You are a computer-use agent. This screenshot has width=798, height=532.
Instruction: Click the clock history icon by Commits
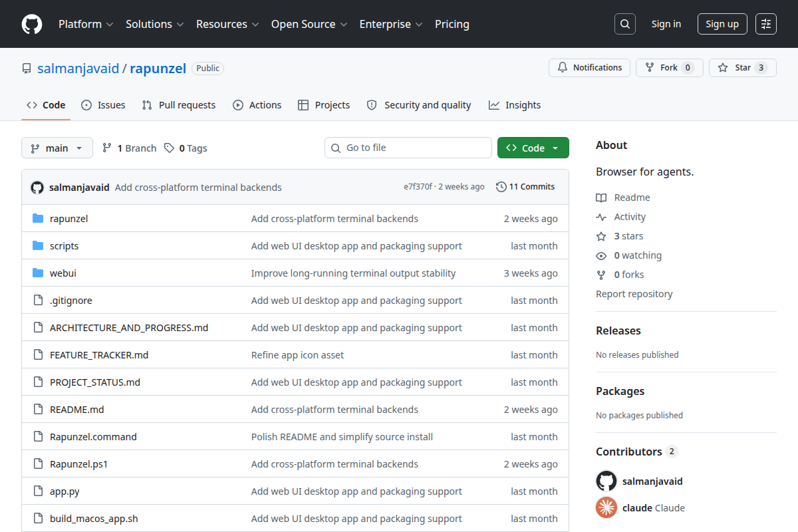coord(501,187)
